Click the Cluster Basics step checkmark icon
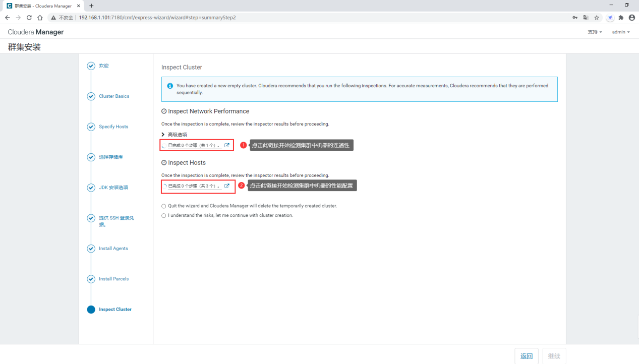 pyautogui.click(x=91, y=96)
